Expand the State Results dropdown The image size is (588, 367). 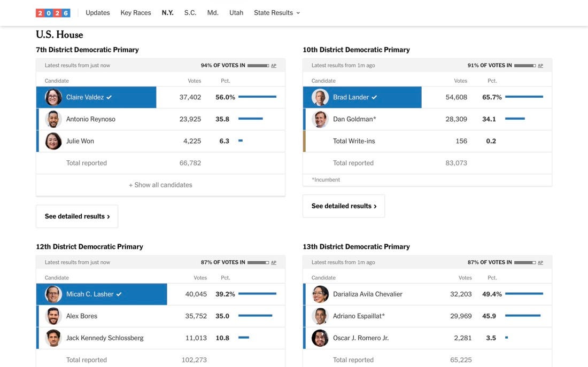[277, 13]
